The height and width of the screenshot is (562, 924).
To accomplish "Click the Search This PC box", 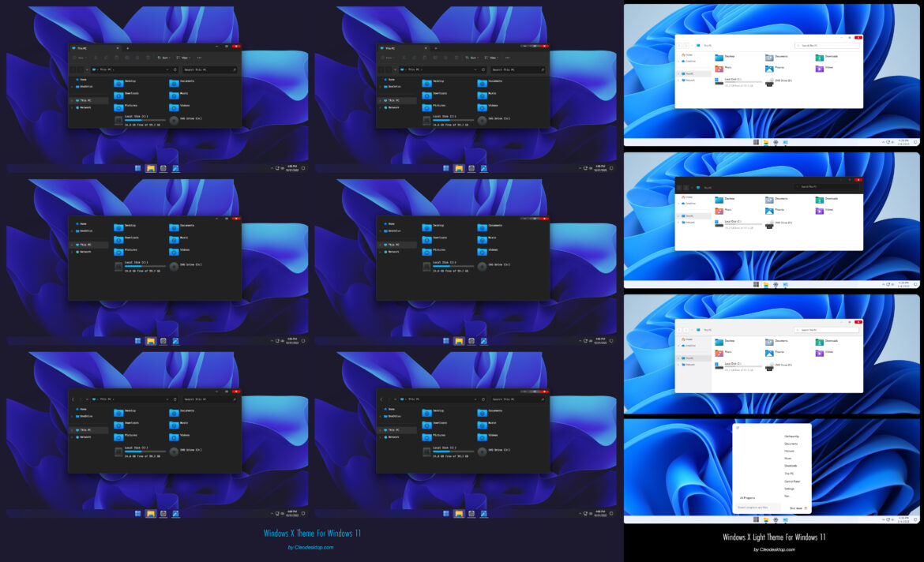I will click(x=209, y=69).
